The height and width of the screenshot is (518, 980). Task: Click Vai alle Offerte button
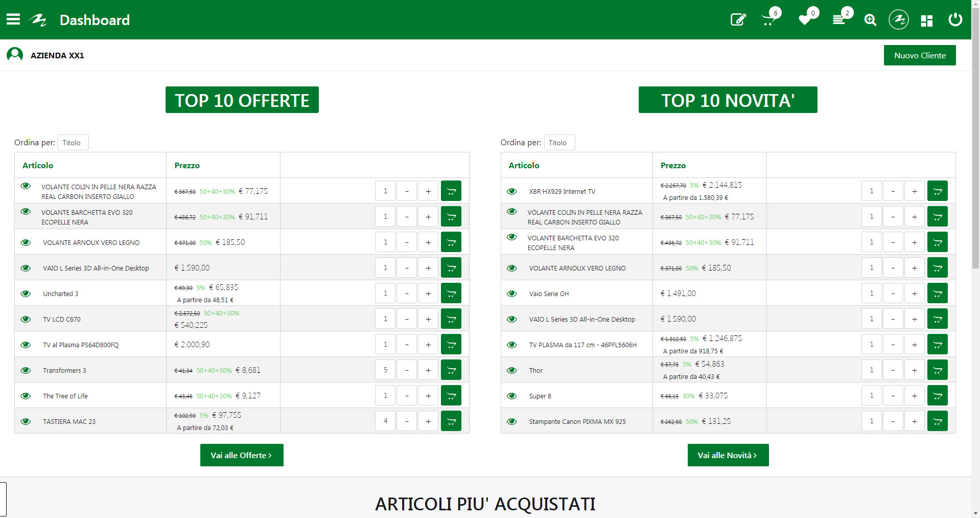point(242,455)
